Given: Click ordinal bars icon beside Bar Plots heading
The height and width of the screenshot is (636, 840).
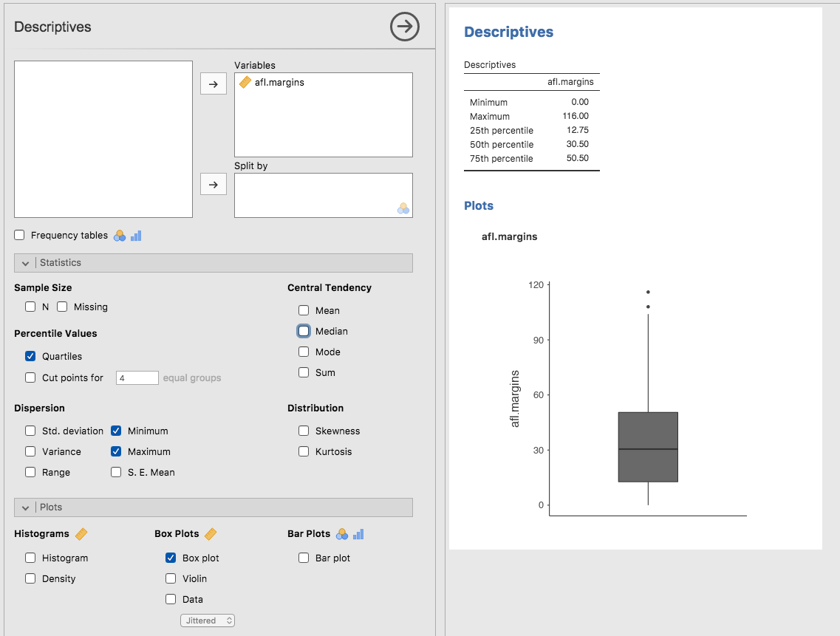Looking at the screenshot, I should point(358,534).
